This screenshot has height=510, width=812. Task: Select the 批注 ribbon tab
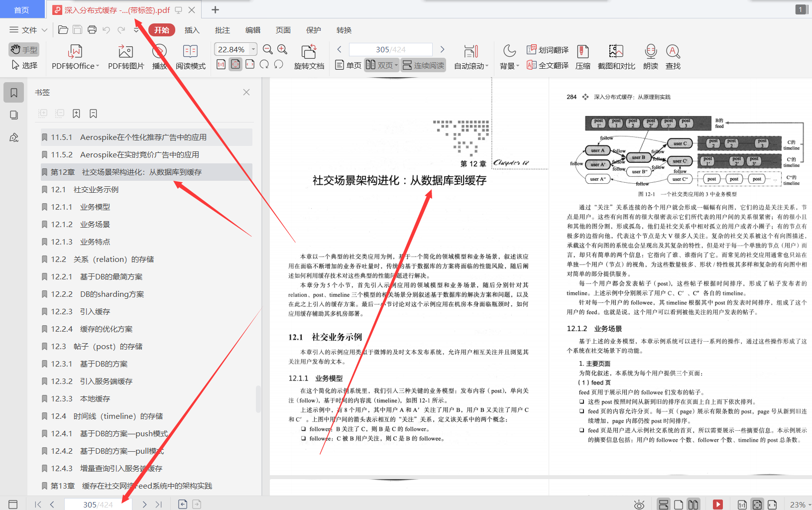(223, 30)
